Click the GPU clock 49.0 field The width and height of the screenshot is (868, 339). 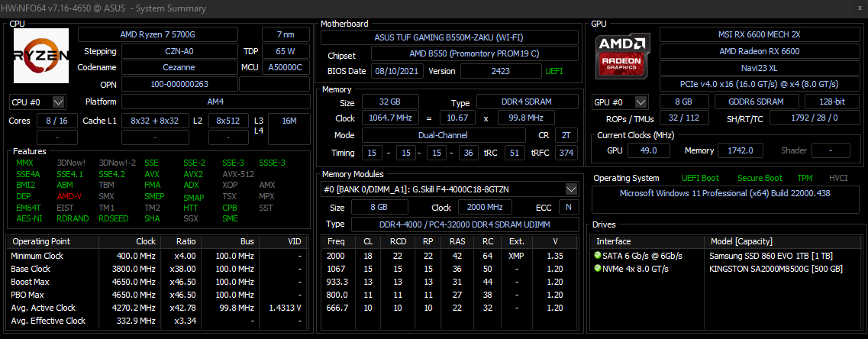[x=647, y=150]
